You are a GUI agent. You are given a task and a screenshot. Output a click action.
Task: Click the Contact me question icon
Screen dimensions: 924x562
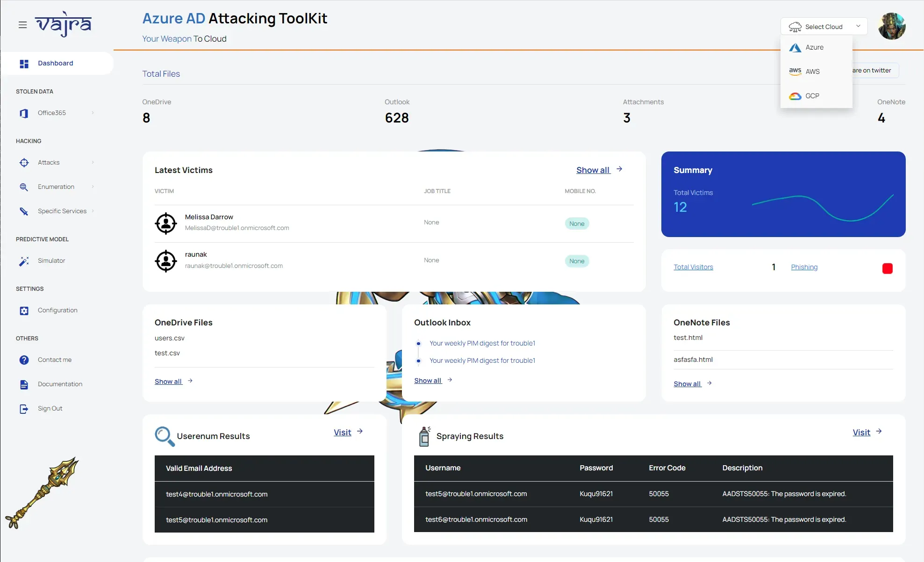(x=24, y=360)
